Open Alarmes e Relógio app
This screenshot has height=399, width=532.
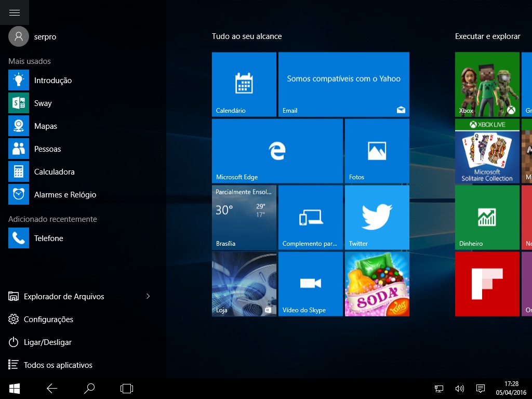pos(65,195)
